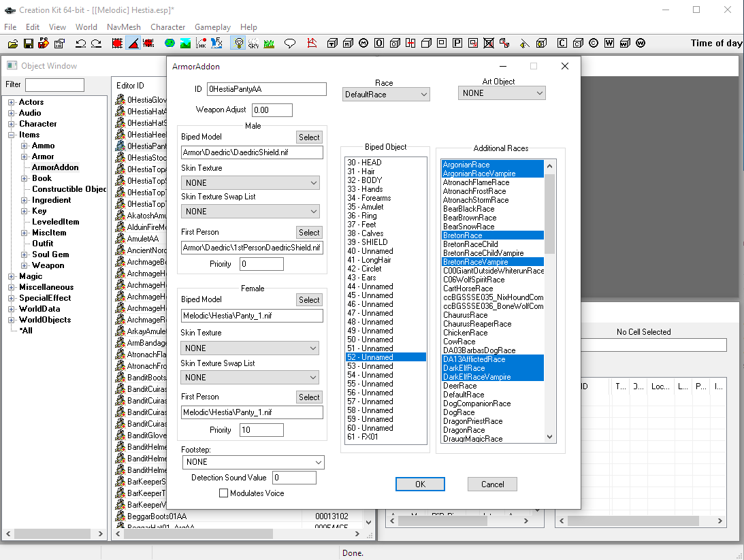744x560 pixels.
Task: Open the Footstep dropdown
Action: (253, 462)
